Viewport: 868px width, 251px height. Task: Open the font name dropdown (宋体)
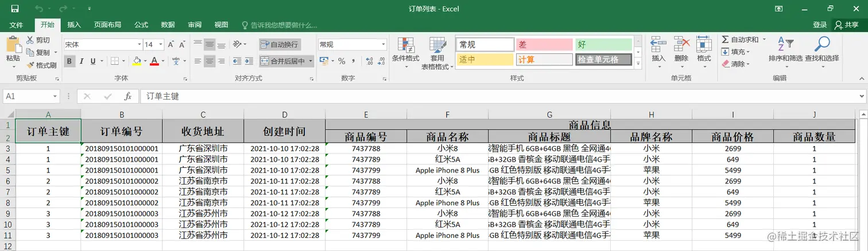139,44
